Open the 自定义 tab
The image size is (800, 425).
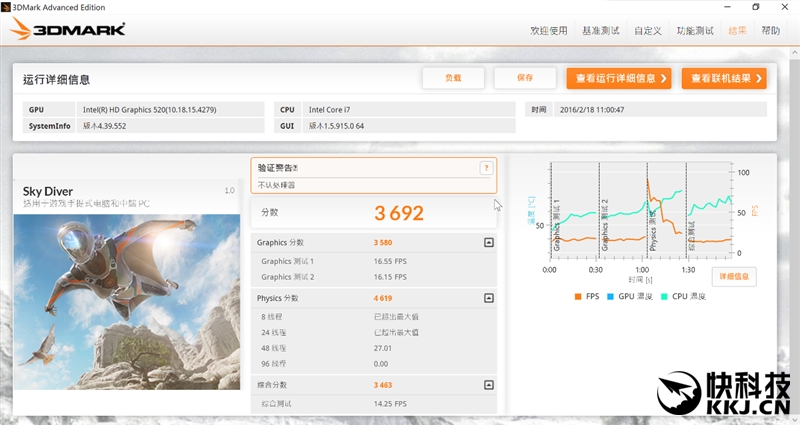pos(648,31)
